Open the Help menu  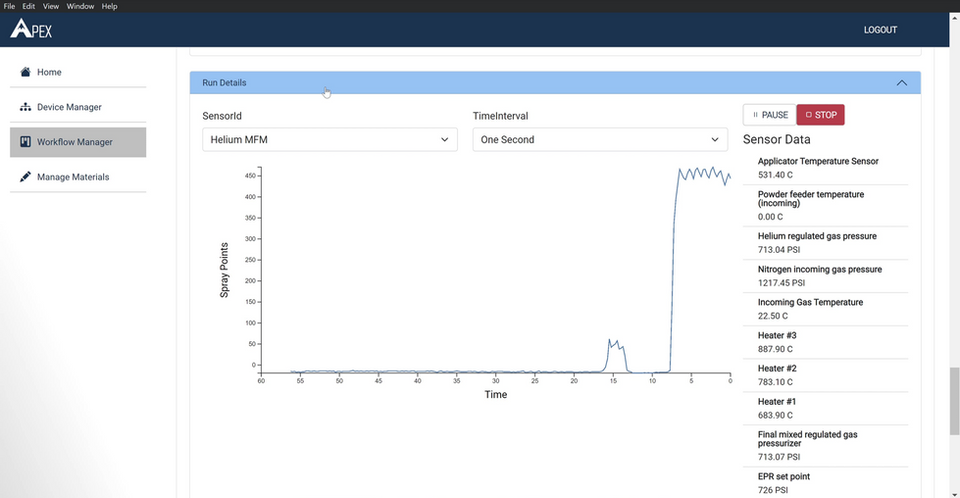point(110,6)
